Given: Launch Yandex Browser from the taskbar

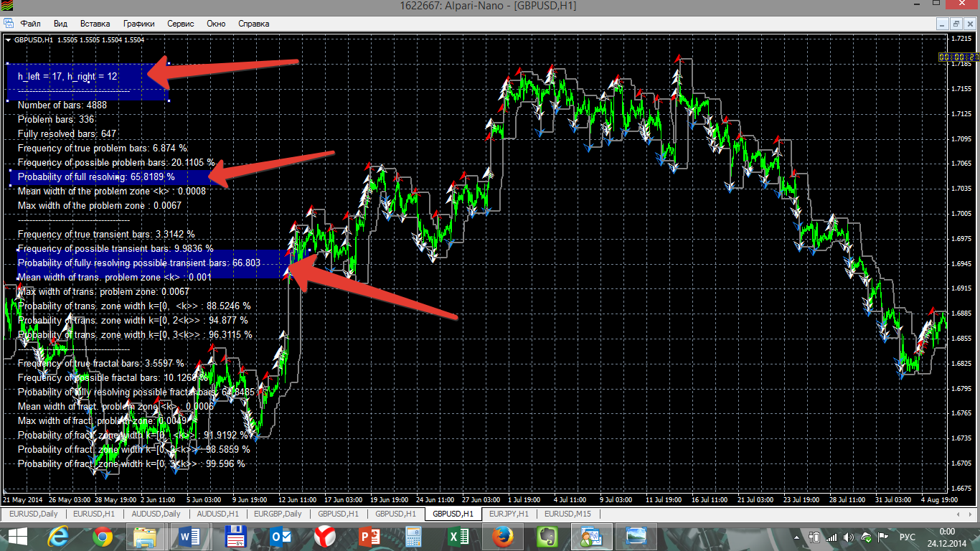Looking at the screenshot, I should pyautogui.click(x=324, y=537).
